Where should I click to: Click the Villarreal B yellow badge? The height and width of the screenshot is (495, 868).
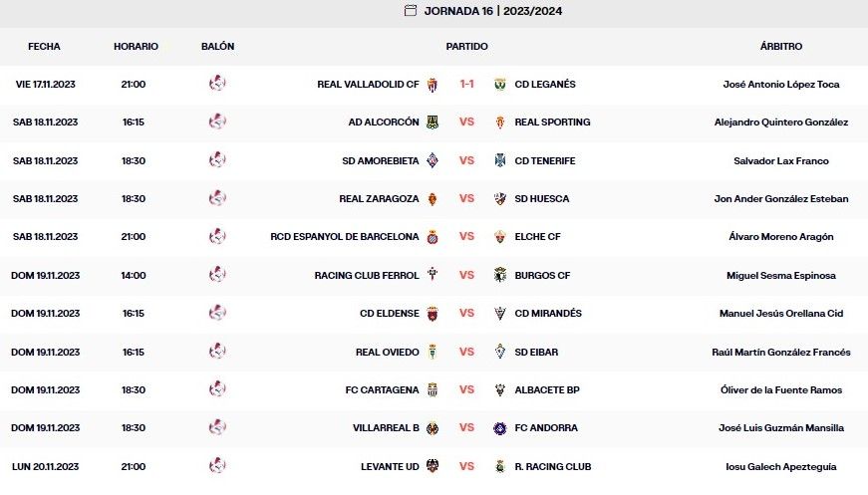click(x=433, y=428)
